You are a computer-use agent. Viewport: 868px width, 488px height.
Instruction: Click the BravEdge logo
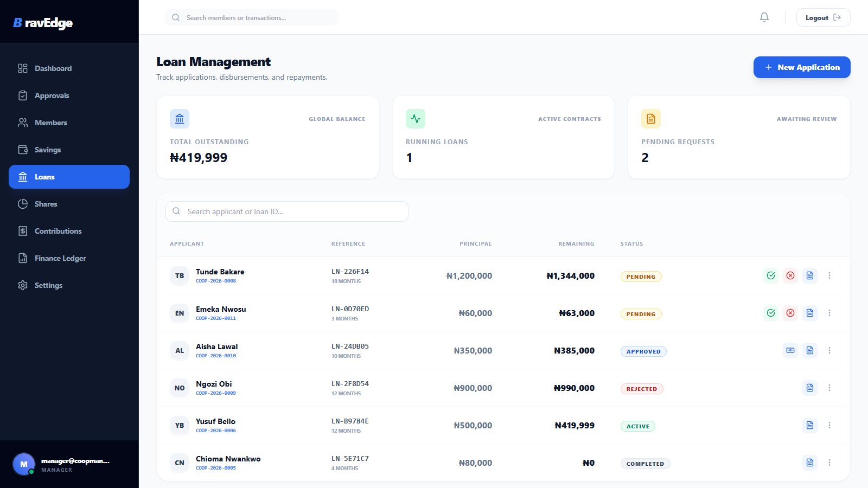(43, 23)
